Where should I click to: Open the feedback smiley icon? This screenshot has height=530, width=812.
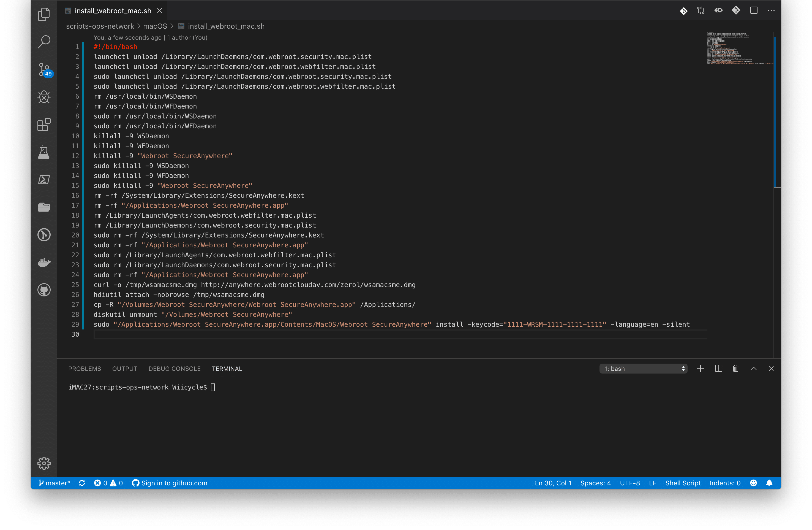(x=754, y=483)
